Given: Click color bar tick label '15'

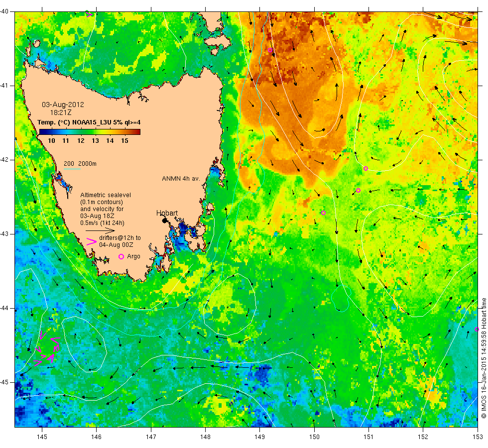Looking at the screenshot, I should coord(124,140).
